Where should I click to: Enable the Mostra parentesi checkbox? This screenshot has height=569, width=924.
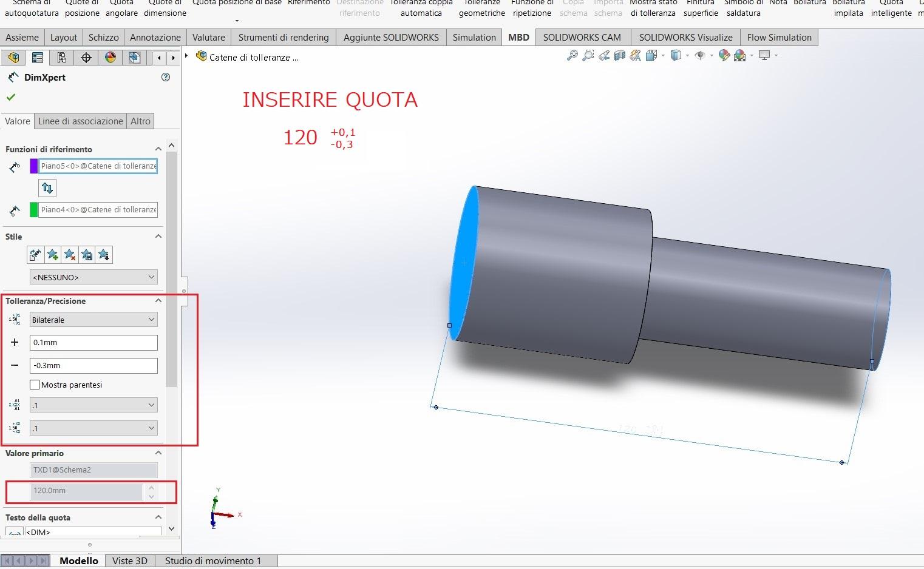(x=35, y=385)
